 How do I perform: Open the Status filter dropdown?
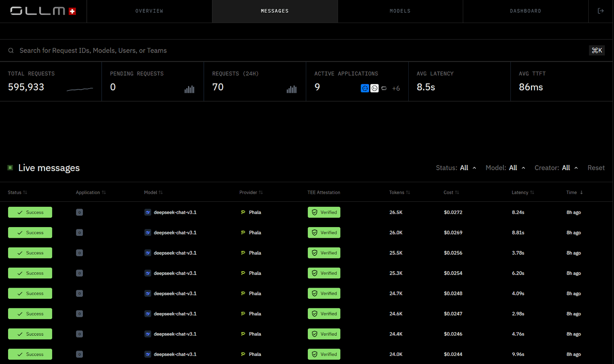(x=456, y=168)
